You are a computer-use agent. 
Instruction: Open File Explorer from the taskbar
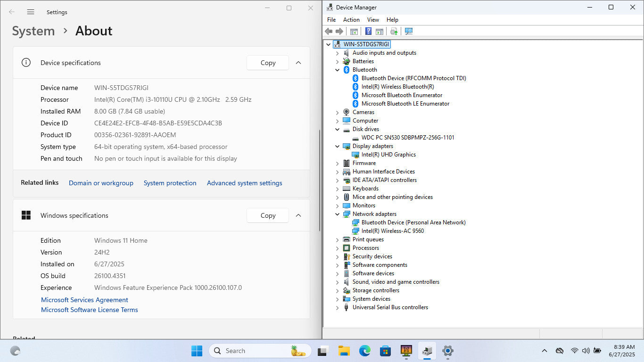pos(344,351)
